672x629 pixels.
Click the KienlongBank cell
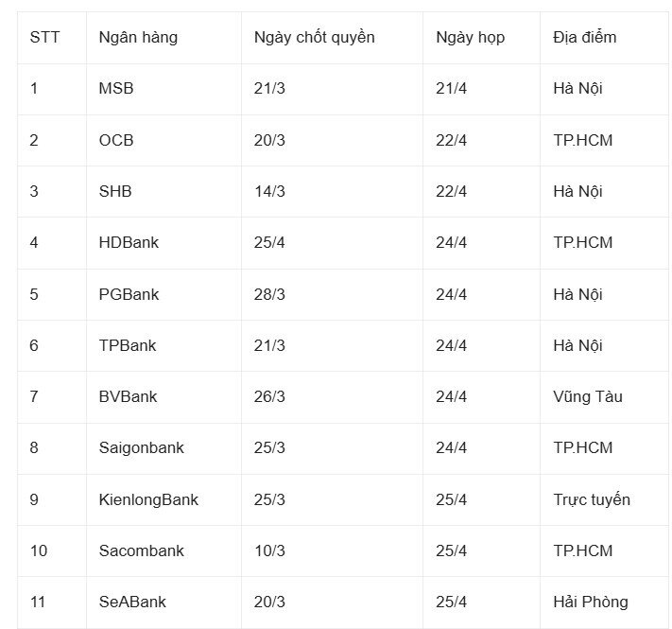tap(148, 499)
